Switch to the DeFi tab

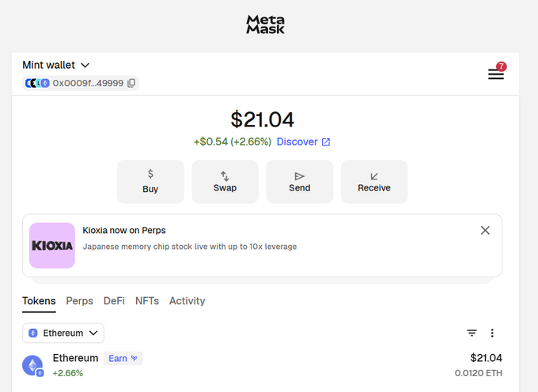(114, 301)
